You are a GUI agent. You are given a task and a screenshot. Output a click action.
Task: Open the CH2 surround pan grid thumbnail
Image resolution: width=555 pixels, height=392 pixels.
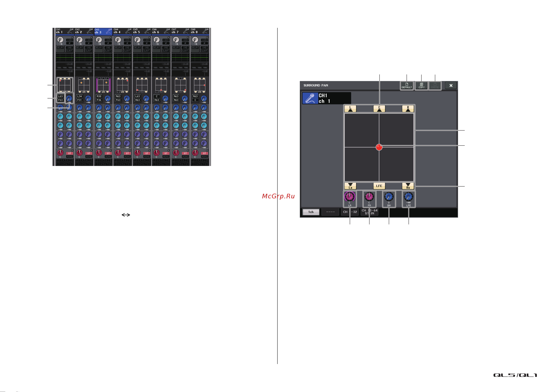(x=84, y=85)
